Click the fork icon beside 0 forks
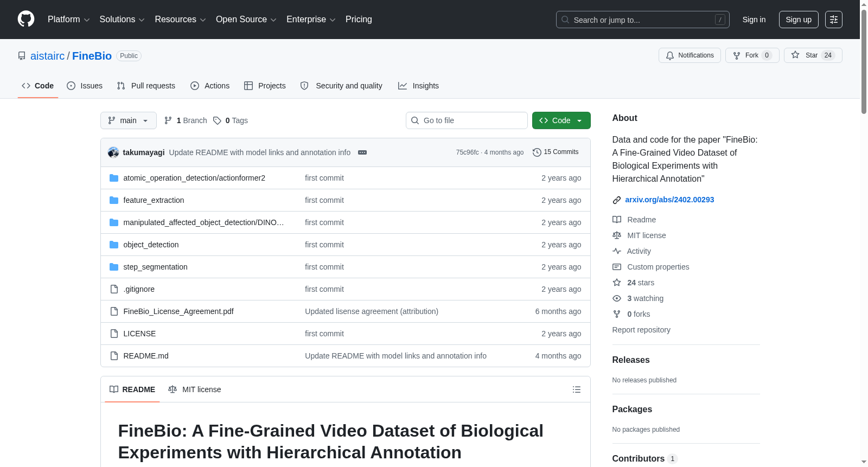The width and height of the screenshot is (868, 467). [617, 314]
